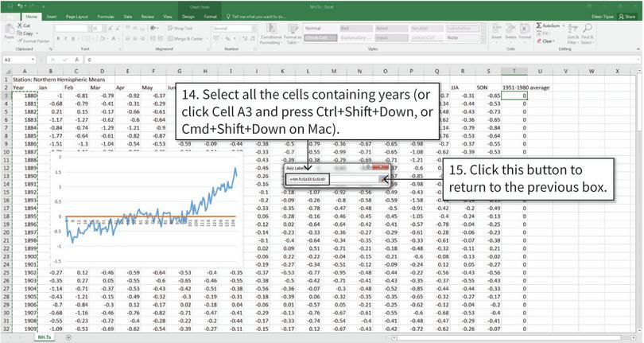The image size is (644, 343).
Task: Decrease font size with smaller A icon
Action: point(117,29)
